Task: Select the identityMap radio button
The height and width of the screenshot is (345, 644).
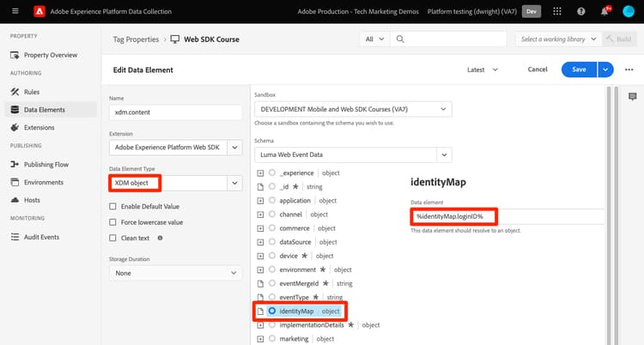Action: point(272,312)
